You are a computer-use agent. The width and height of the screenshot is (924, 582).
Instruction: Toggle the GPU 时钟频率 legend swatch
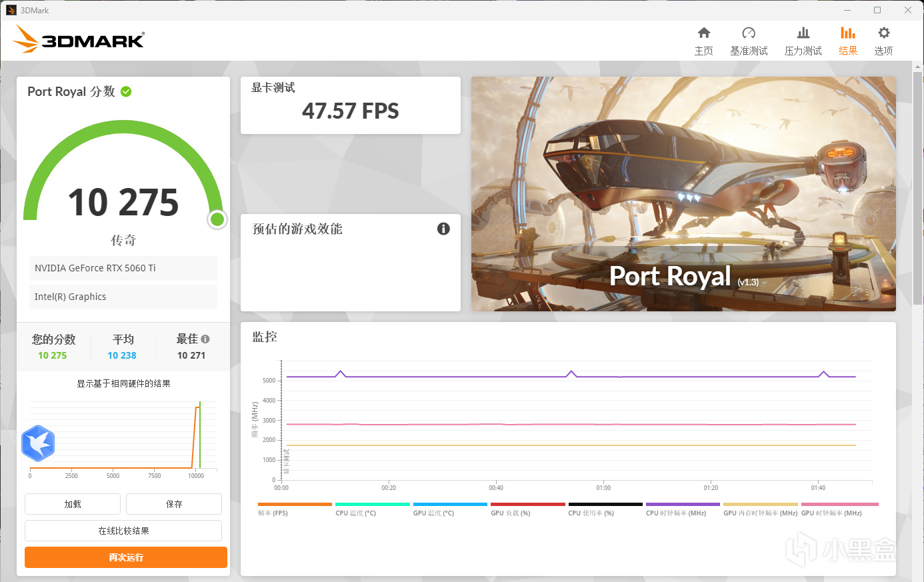tap(840, 504)
